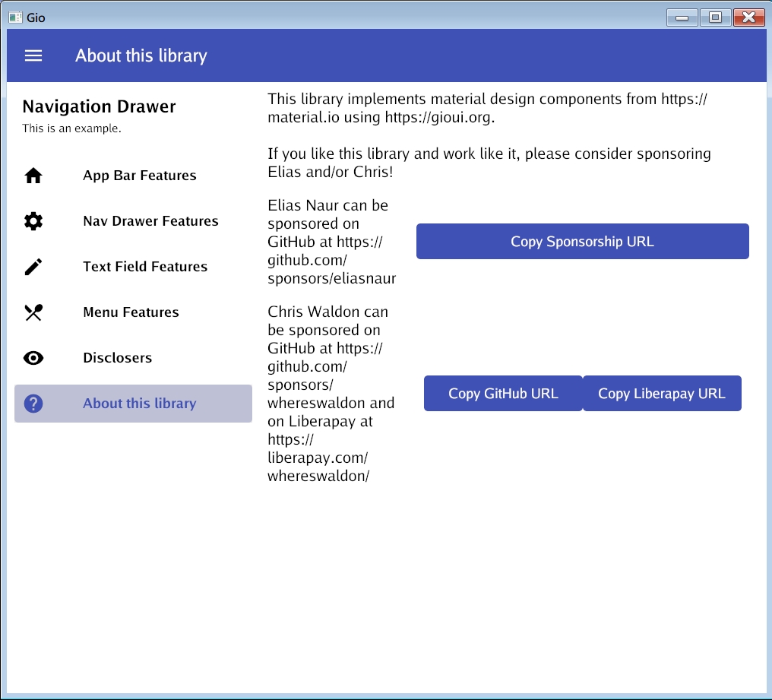Click the pencil icon for Text Field
Image resolution: width=772 pixels, height=700 pixels.
tap(33, 267)
